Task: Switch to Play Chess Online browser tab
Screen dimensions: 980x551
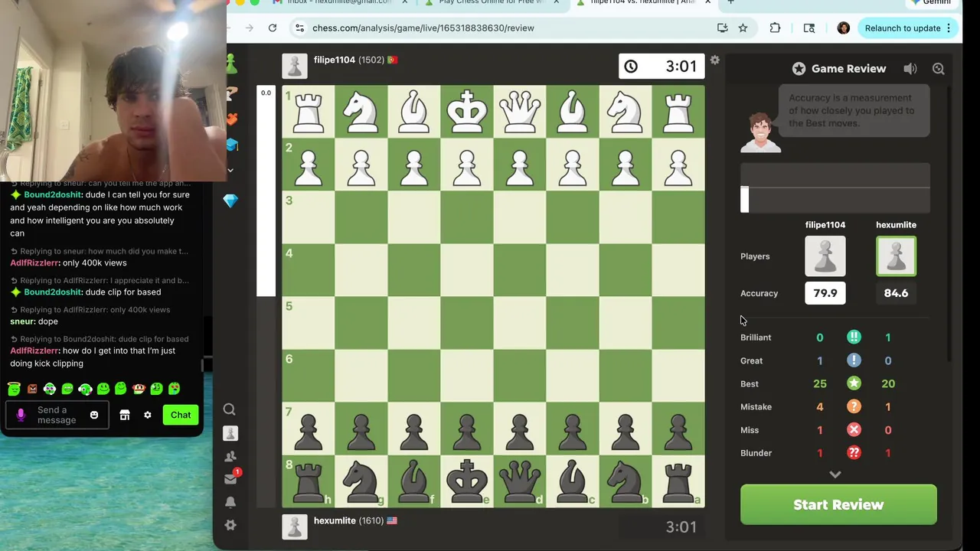Action: coord(494,3)
